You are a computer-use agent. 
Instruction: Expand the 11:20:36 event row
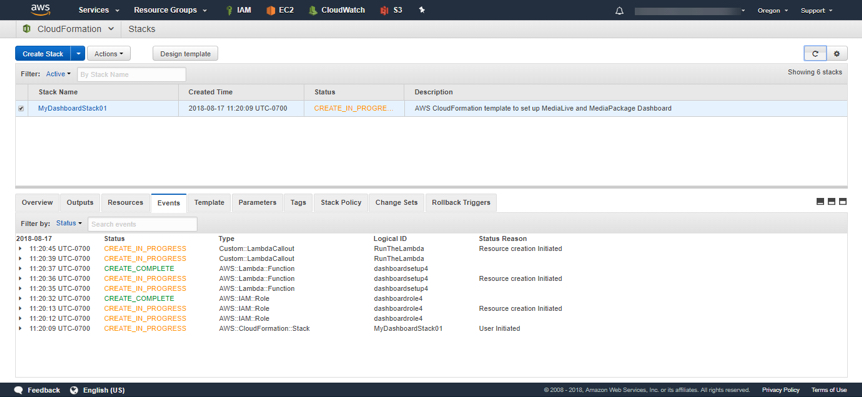coord(20,279)
